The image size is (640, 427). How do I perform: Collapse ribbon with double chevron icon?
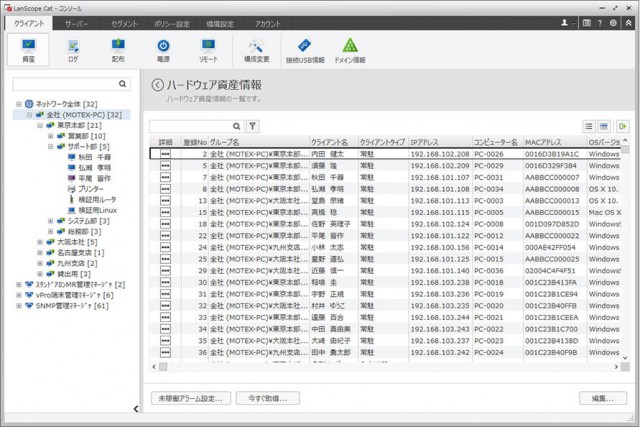pyautogui.click(x=629, y=23)
